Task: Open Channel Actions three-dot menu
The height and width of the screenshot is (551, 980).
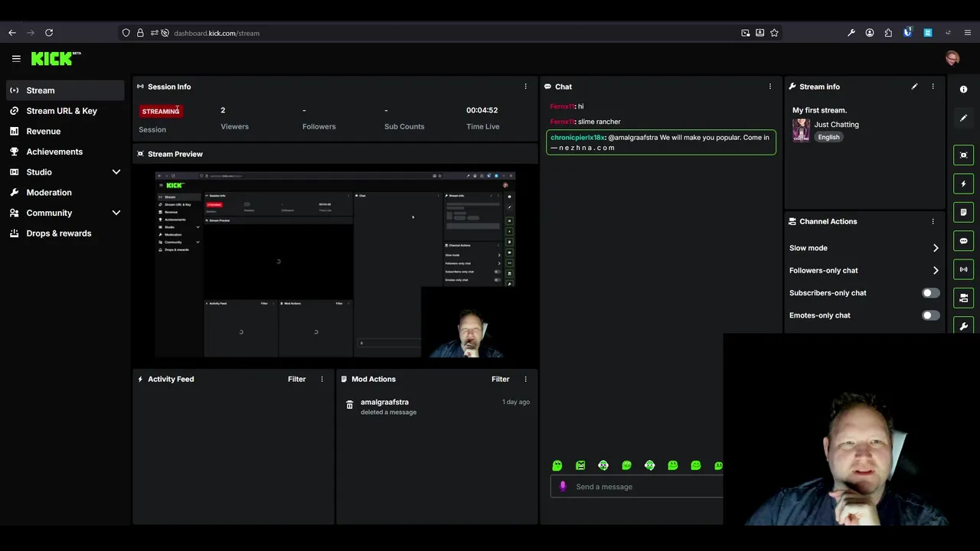Action: [x=933, y=221]
